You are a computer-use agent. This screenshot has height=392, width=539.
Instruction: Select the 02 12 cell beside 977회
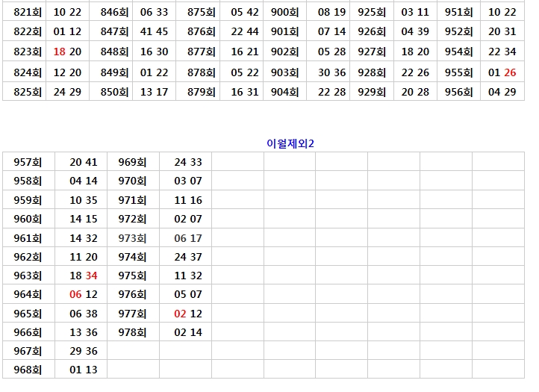188,314
